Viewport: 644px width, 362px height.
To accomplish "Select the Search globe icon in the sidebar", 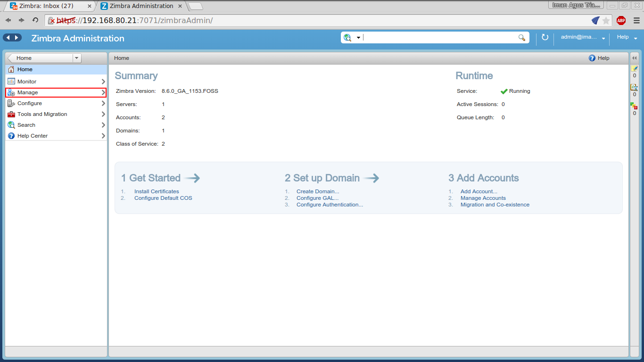I will [x=10, y=124].
